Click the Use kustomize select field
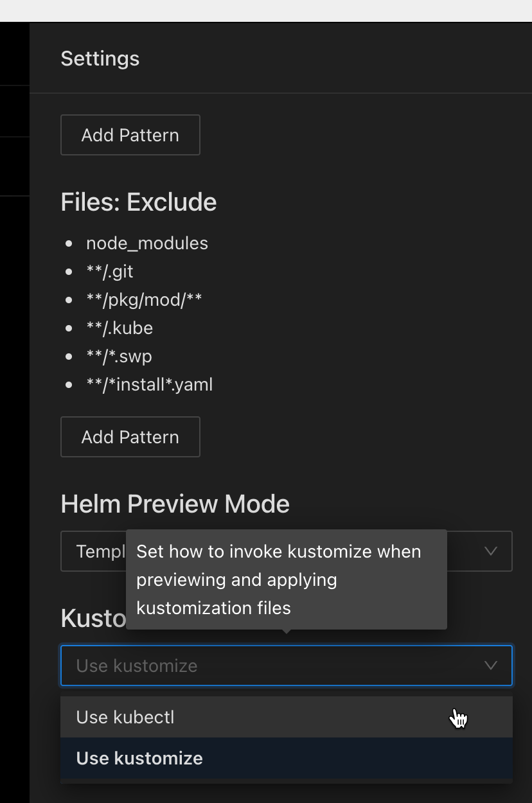532x803 pixels. 287,666
